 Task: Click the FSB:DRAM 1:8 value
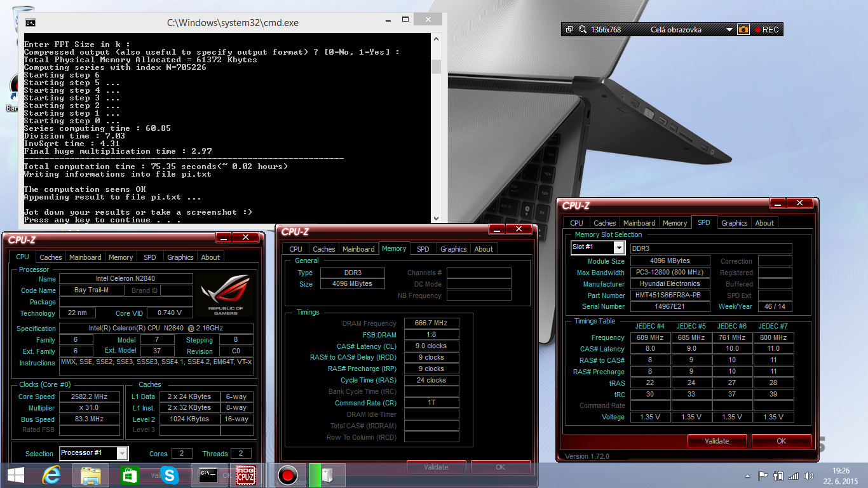click(x=431, y=335)
